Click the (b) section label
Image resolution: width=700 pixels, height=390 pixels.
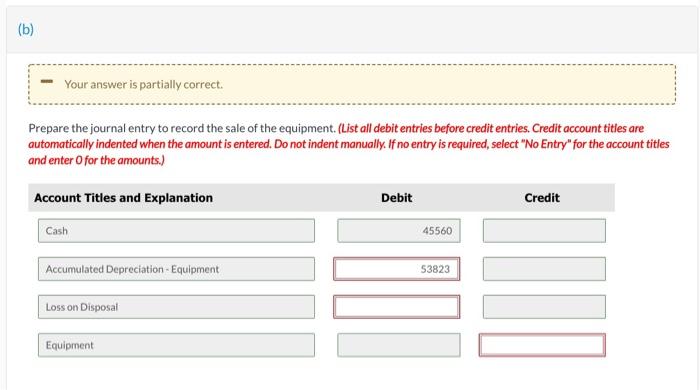click(x=26, y=29)
